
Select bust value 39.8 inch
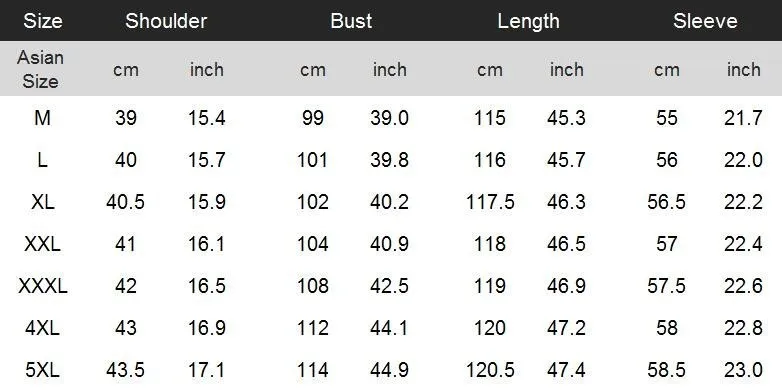(x=389, y=160)
